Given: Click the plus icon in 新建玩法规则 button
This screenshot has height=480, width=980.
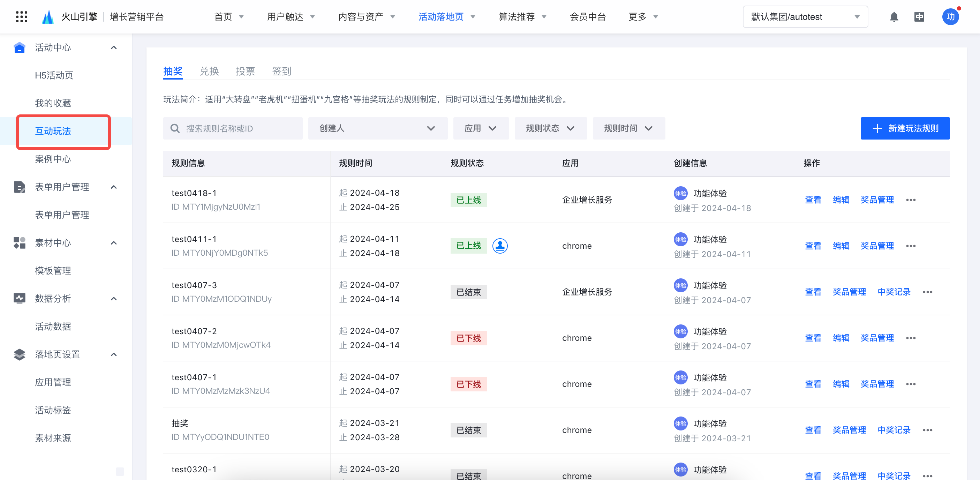Looking at the screenshot, I should click(x=877, y=128).
